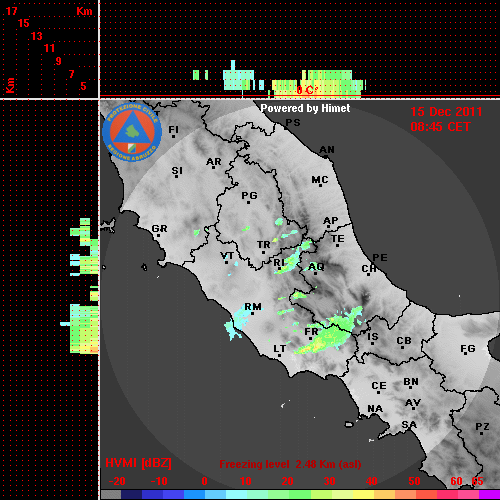Click the rotated vertical Km axis label
This screenshot has width=500, height=500.
pyautogui.click(x=10, y=85)
